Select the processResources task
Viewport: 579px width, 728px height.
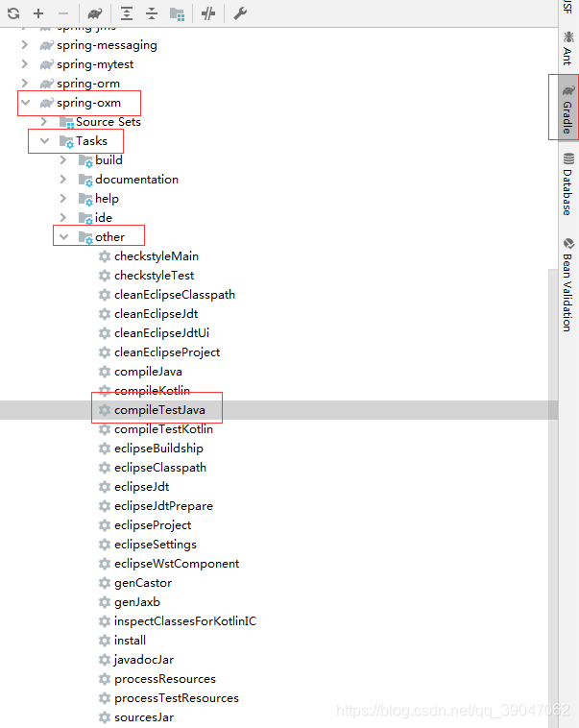(x=165, y=679)
